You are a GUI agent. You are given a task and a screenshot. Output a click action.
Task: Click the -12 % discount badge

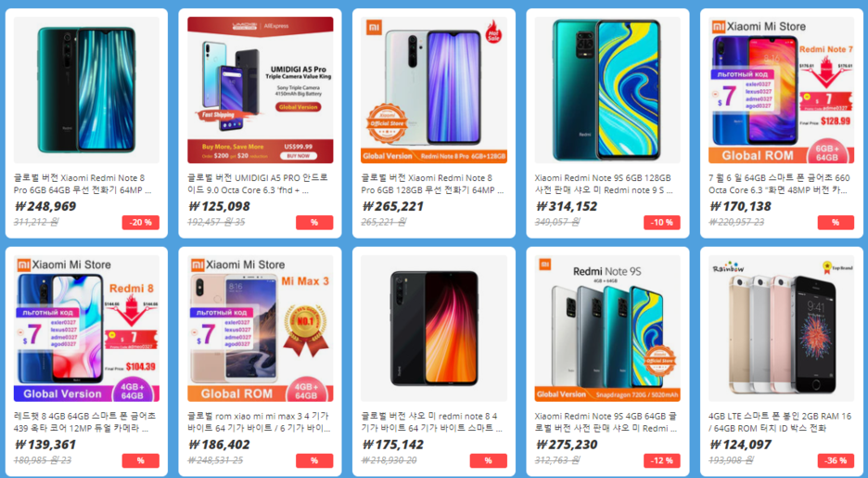click(x=662, y=460)
